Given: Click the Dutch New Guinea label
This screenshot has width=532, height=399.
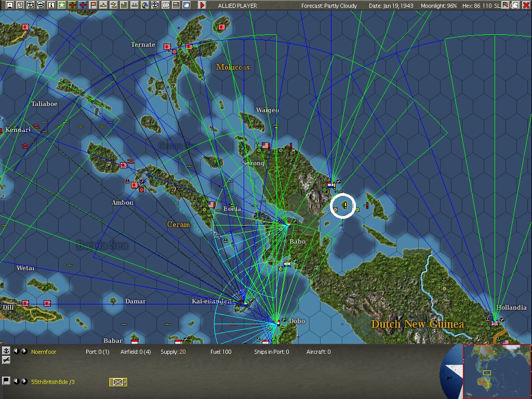Looking at the screenshot, I should tap(417, 324).
